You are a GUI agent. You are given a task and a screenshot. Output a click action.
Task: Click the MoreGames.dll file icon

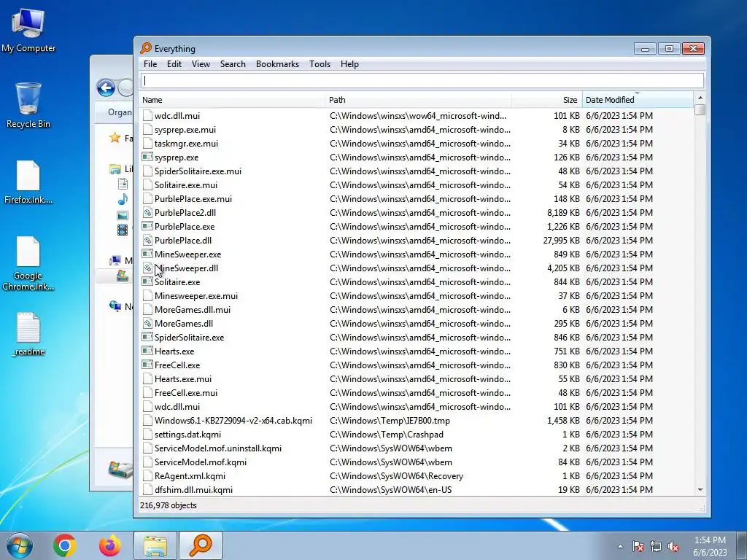pyautogui.click(x=147, y=323)
